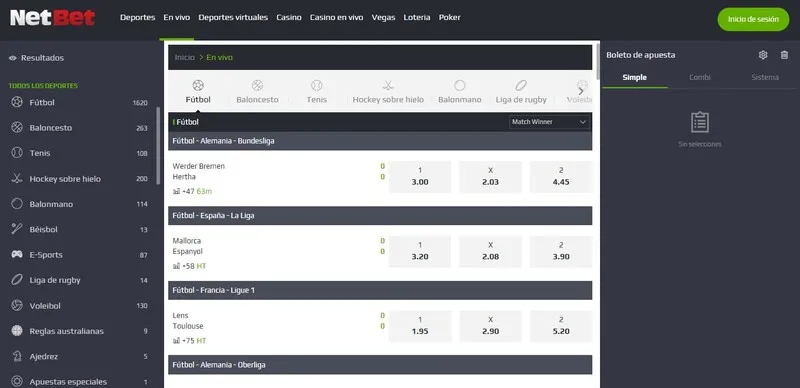Open the +75 markets for Lens
Screen dimensions: 800x388
coord(188,341)
